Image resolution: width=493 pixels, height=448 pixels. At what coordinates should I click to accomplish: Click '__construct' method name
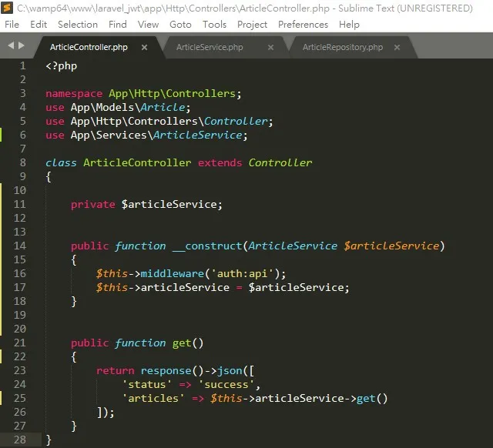(207, 246)
